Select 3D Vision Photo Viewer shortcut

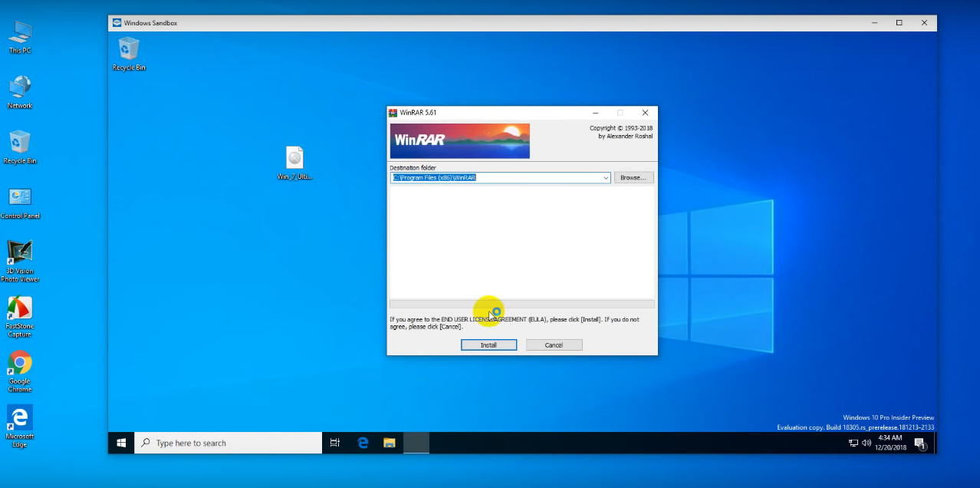20,261
